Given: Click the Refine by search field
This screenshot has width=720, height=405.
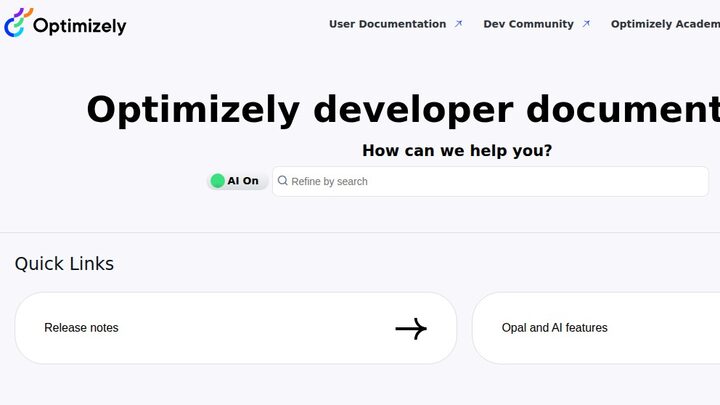Looking at the screenshot, I should click(490, 181).
